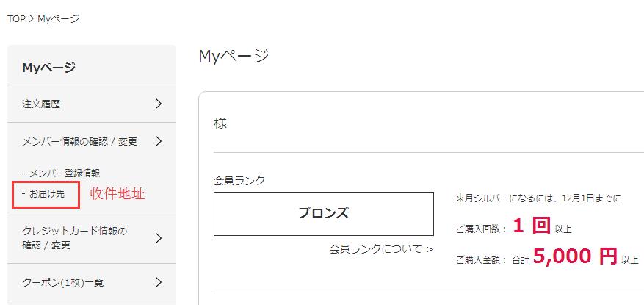Collapse the メンバー情報の確認 / 変更 chevron

[159, 141]
